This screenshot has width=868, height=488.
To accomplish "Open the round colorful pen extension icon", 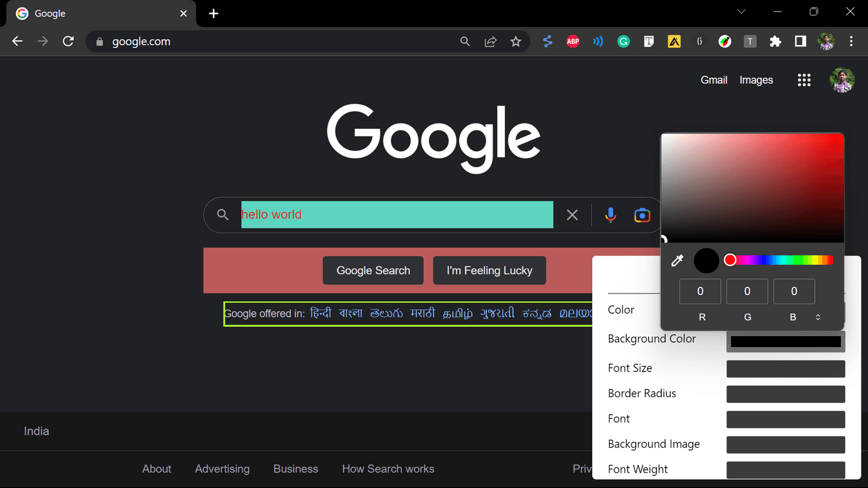I will tap(725, 42).
